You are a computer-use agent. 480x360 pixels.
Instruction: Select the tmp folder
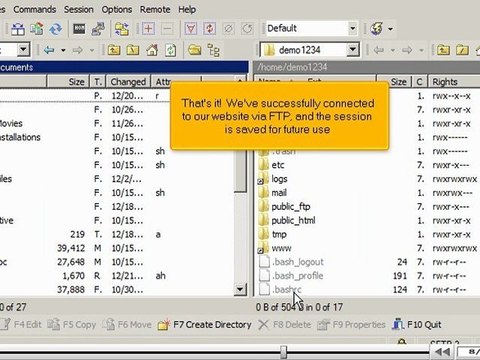pyautogui.click(x=273, y=234)
